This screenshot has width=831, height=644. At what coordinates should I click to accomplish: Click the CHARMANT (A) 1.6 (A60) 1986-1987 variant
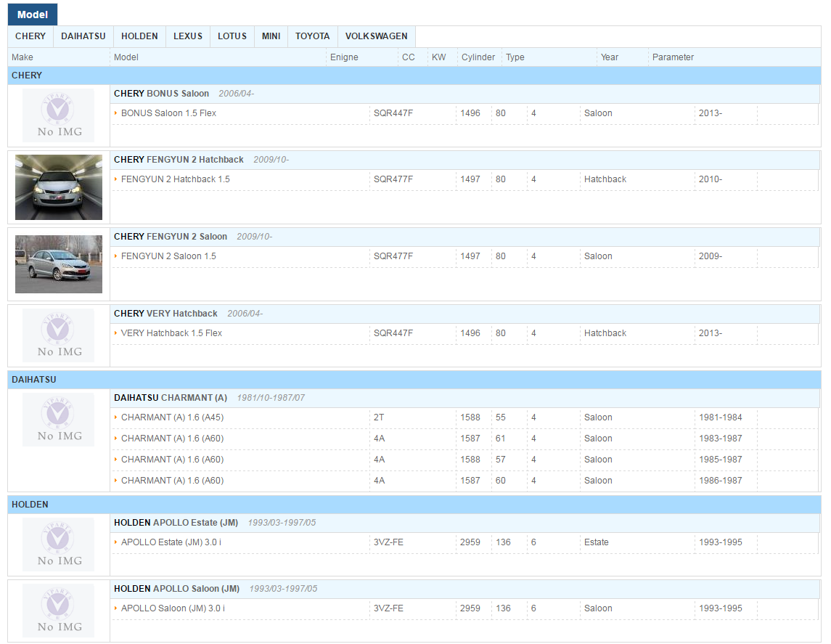[x=172, y=480]
